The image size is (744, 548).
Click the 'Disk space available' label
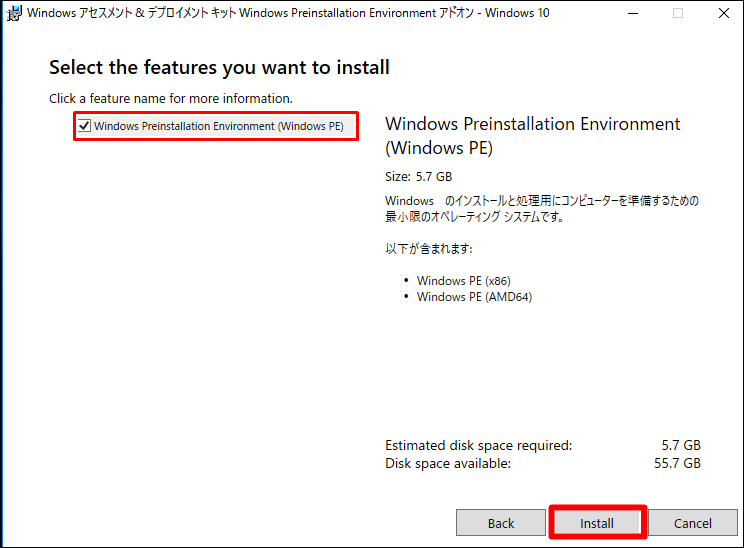[x=448, y=464]
